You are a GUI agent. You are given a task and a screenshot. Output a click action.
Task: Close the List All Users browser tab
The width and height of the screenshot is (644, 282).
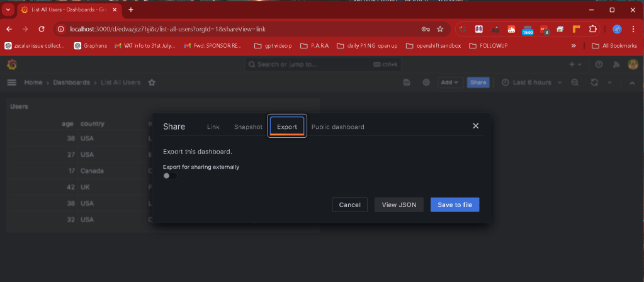point(115,9)
